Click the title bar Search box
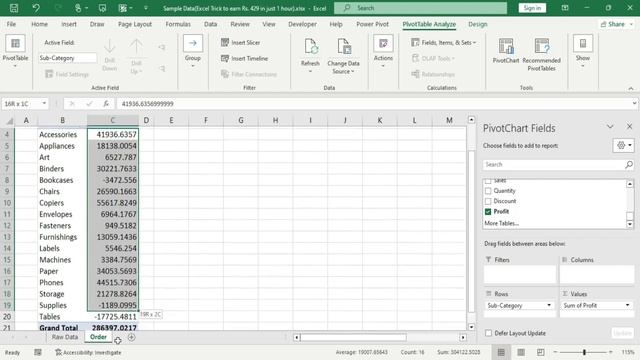 (420, 8)
